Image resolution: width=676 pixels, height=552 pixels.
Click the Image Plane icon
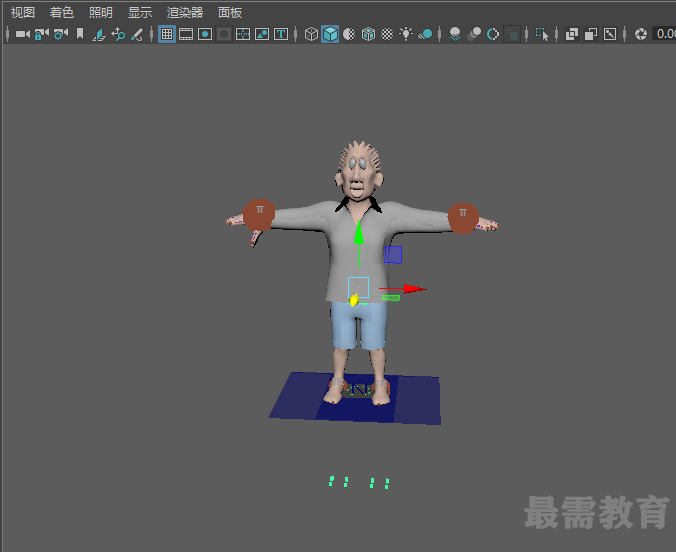pyautogui.click(x=99, y=34)
